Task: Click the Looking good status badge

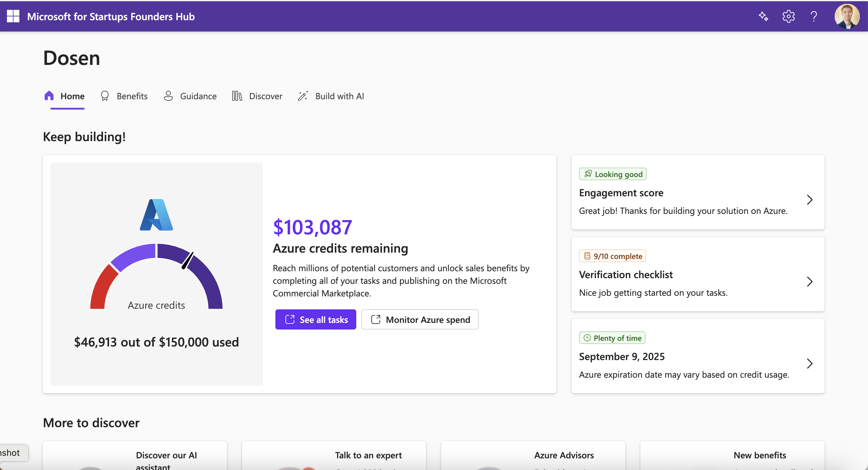Action: [612, 174]
